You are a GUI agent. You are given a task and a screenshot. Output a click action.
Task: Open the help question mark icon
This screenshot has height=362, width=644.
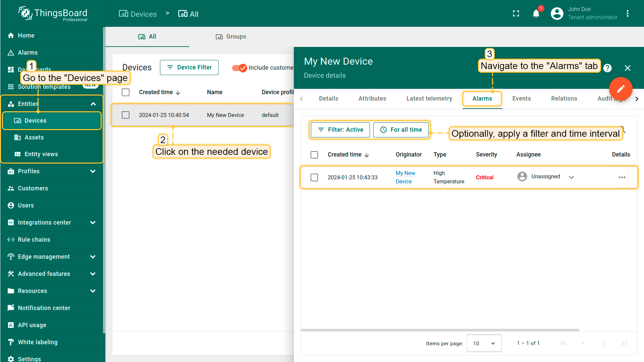click(x=607, y=68)
